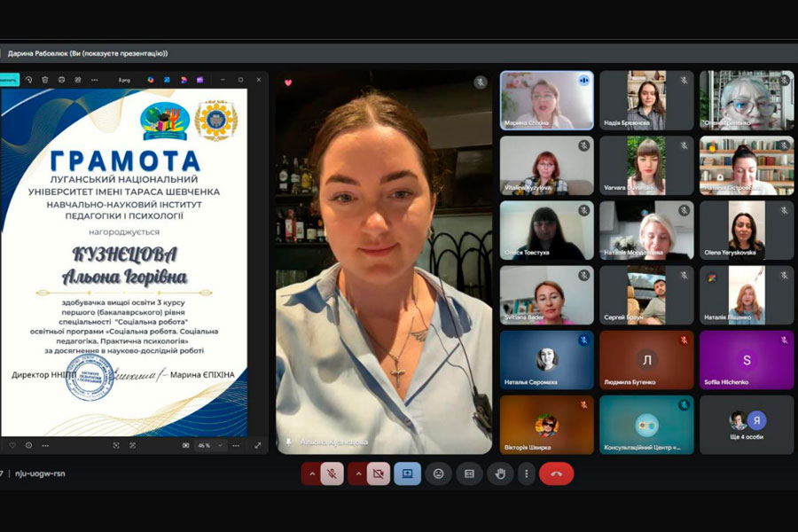Select Svitlana Bader's video tile
The image size is (798, 532).
point(546,295)
